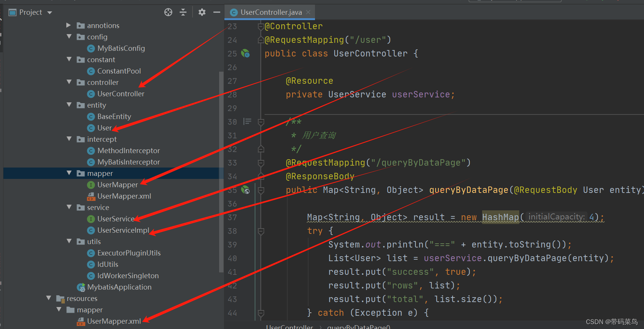Click request mapping gutter icon on line 35
The height and width of the screenshot is (329, 644).
click(x=246, y=190)
